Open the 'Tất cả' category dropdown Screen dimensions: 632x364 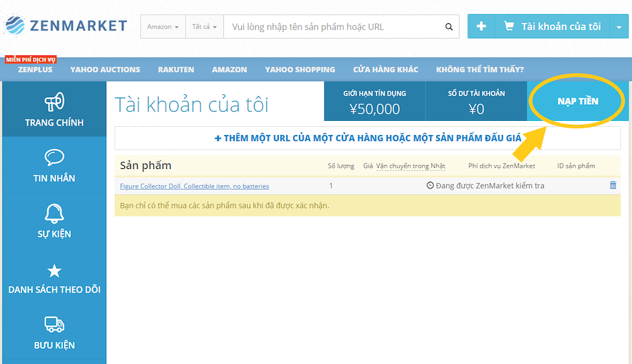click(x=205, y=27)
